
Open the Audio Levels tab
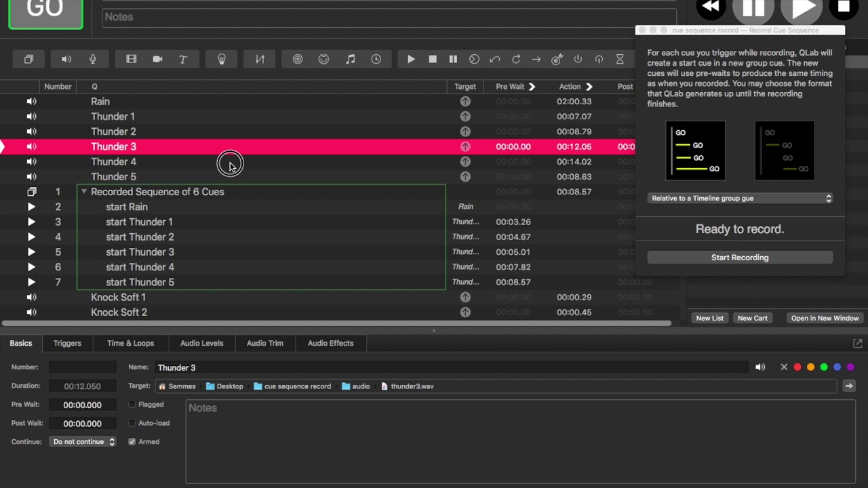click(201, 344)
